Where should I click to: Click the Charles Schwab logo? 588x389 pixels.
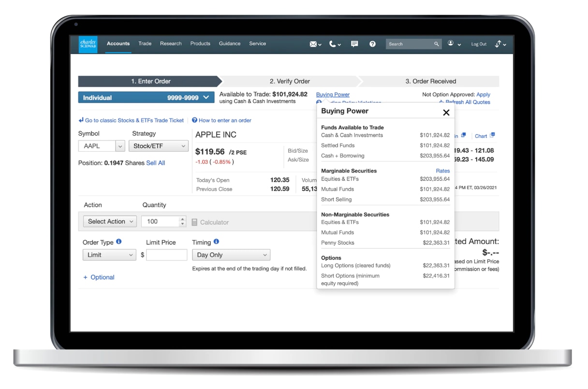88,44
